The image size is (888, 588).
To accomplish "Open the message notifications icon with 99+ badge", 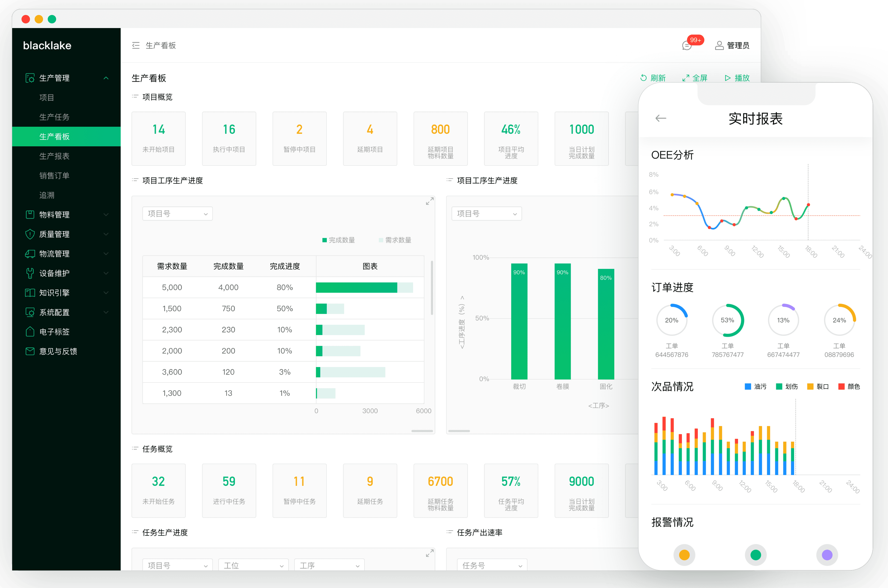I will [687, 46].
